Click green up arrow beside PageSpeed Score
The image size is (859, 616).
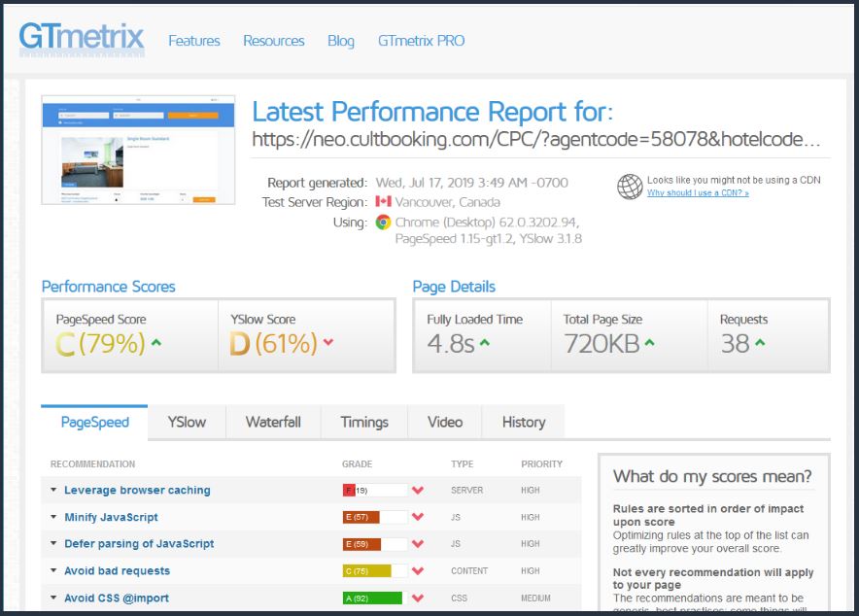coord(156,343)
